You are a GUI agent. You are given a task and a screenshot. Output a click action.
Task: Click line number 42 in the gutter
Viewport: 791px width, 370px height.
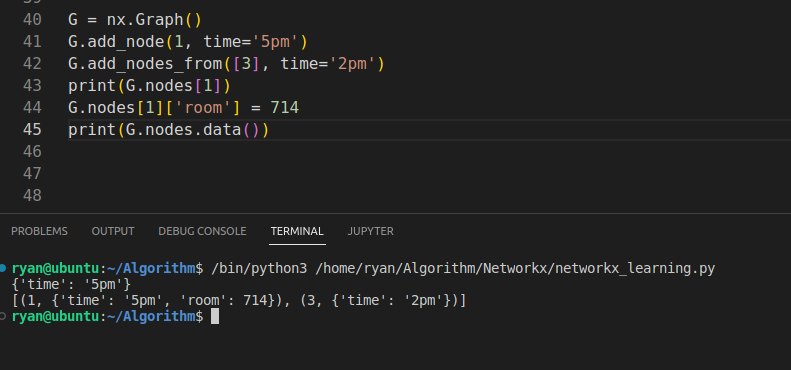point(32,64)
